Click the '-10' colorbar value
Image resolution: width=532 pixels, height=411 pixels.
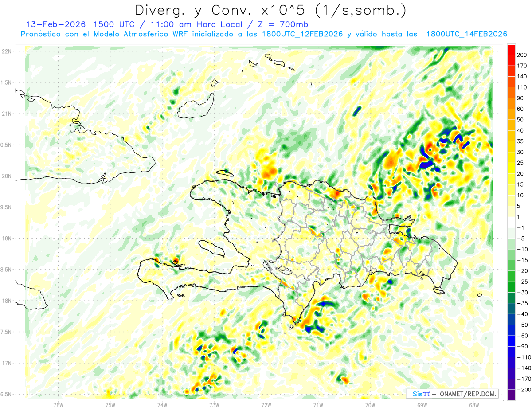tap(523, 249)
